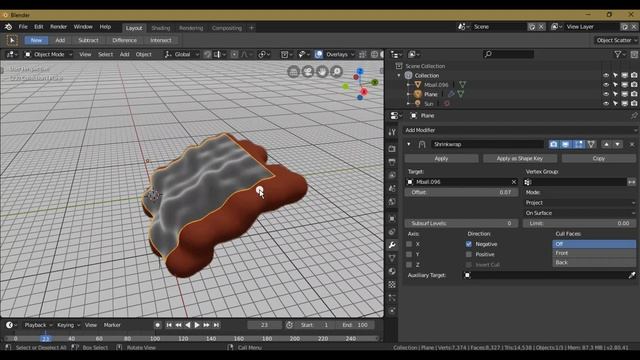Jump to timeline start frame
The height and width of the screenshot is (360, 640).
[169, 325]
